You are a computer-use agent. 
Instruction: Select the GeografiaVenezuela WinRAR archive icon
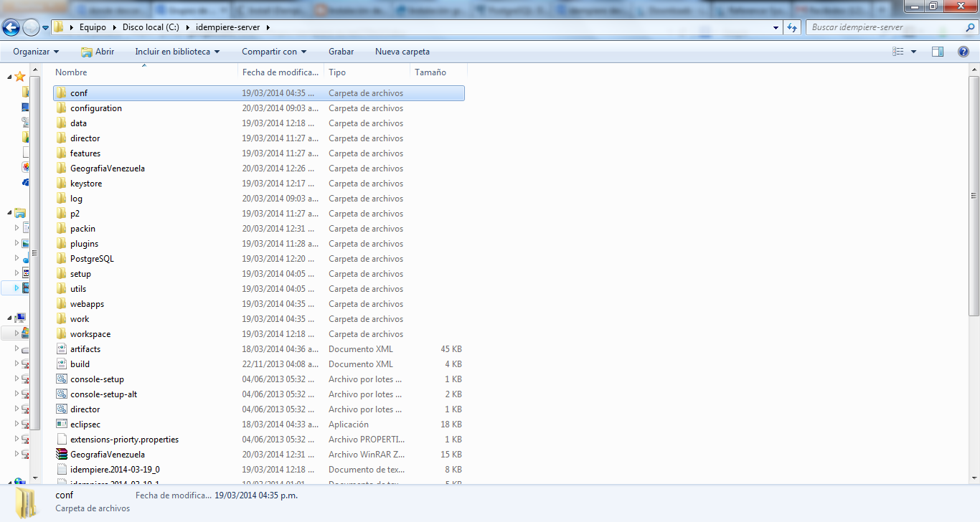62,455
